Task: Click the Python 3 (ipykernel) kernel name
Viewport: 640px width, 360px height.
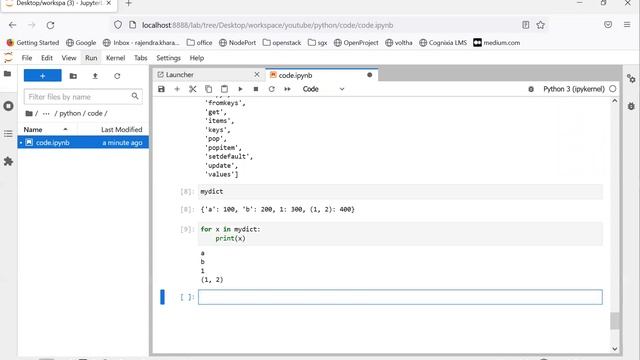Action: pyautogui.click(x=573, y=89)
